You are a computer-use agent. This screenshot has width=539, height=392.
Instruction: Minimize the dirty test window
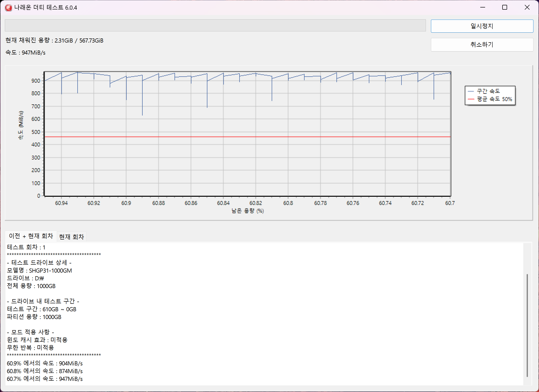click(483, 7)
